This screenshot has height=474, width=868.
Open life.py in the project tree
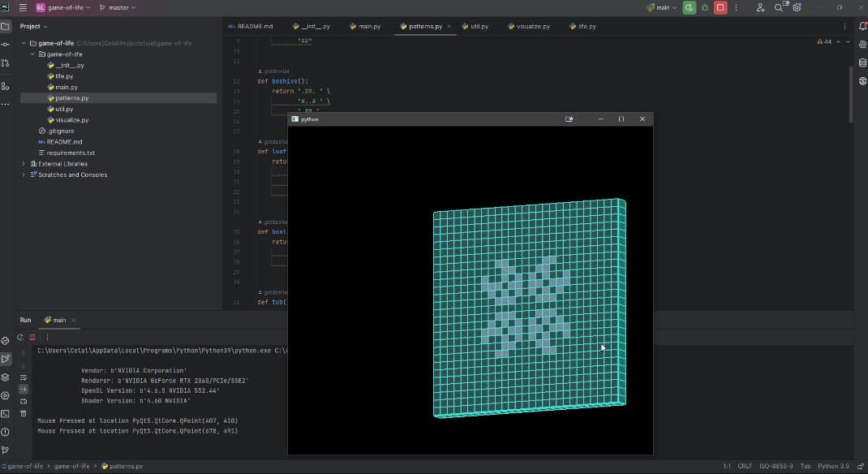pos(64,76)
